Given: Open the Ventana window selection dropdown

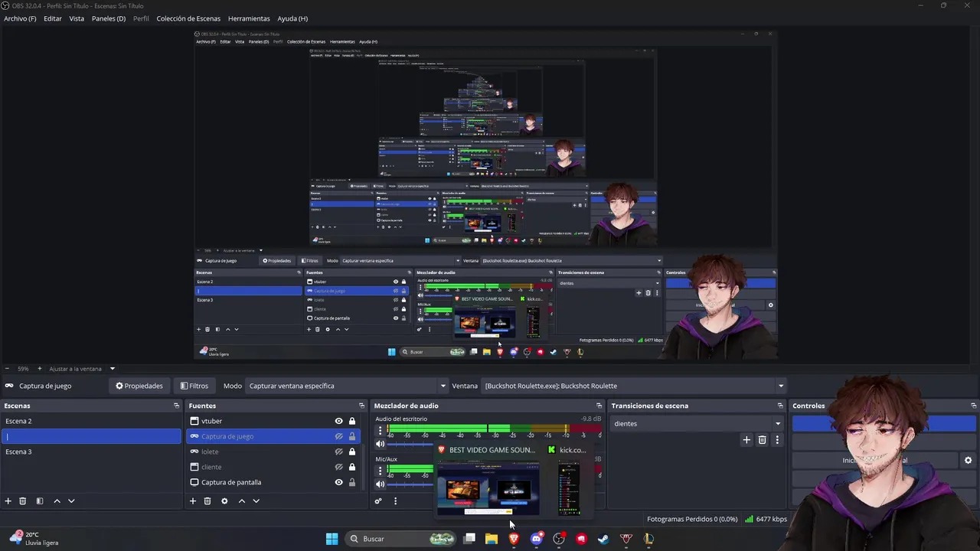Looking at the screenshot, I should (x=634, y=386).
